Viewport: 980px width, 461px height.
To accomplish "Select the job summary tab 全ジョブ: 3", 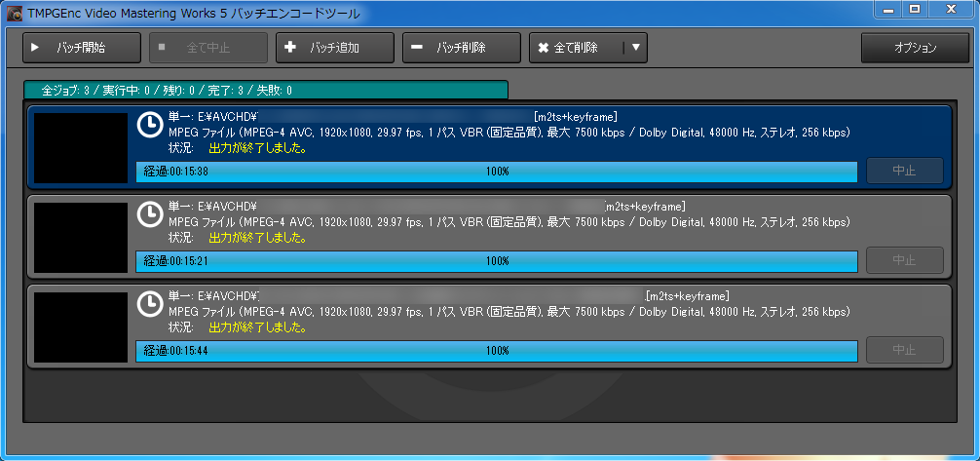I will pyautogui.click(x=266, y=90).
